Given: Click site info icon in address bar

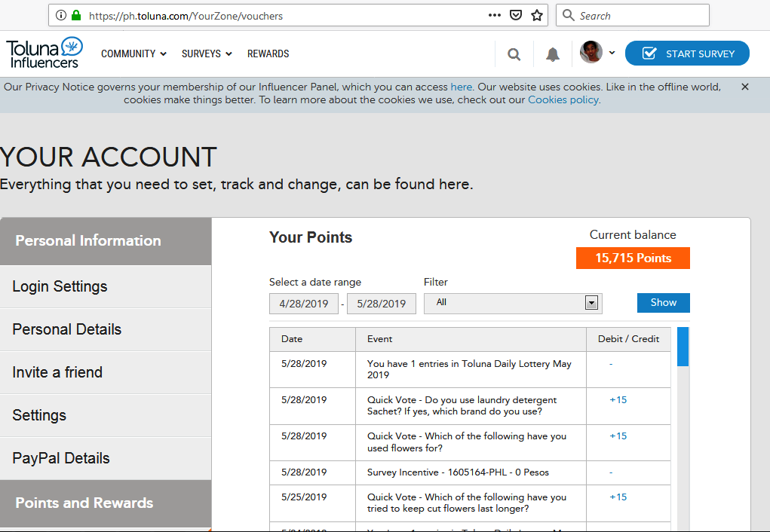Looking at the screenshot, I should (x=61, y=15).
